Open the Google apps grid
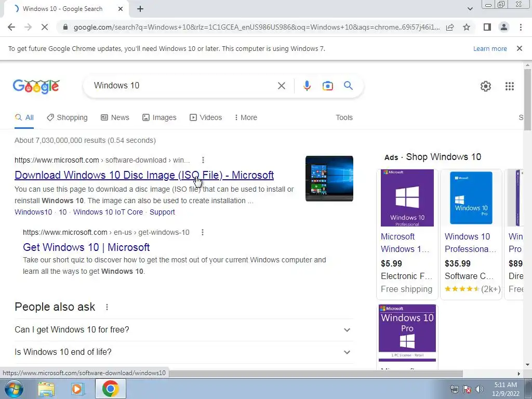The height and width of the screenshot is (399, 532). tap(509, 86)
